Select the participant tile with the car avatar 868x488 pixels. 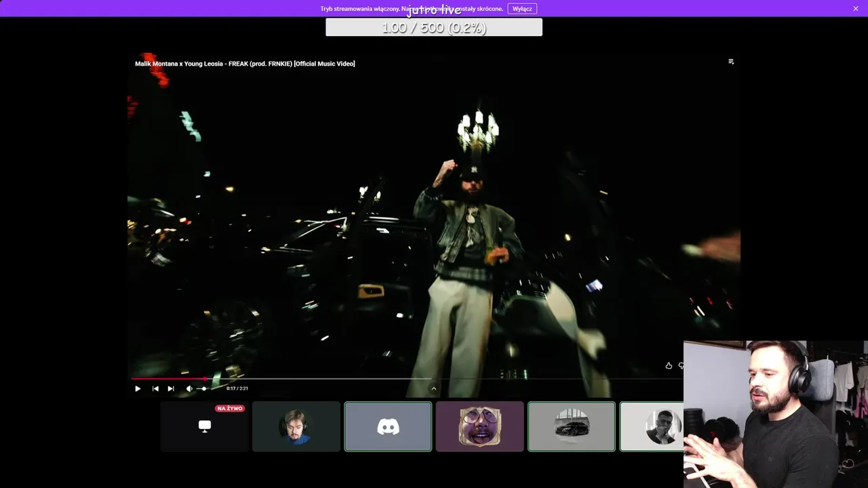pos(572,426)
